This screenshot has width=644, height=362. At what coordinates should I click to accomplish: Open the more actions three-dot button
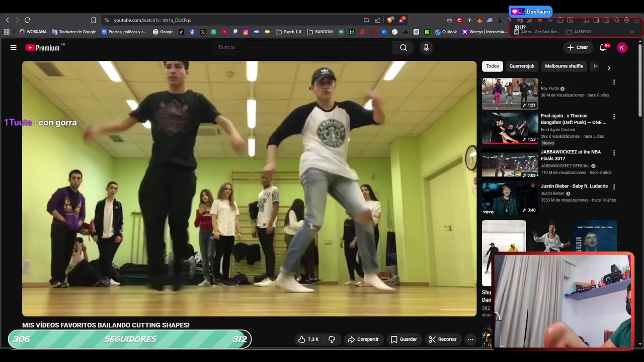point(470,339)
